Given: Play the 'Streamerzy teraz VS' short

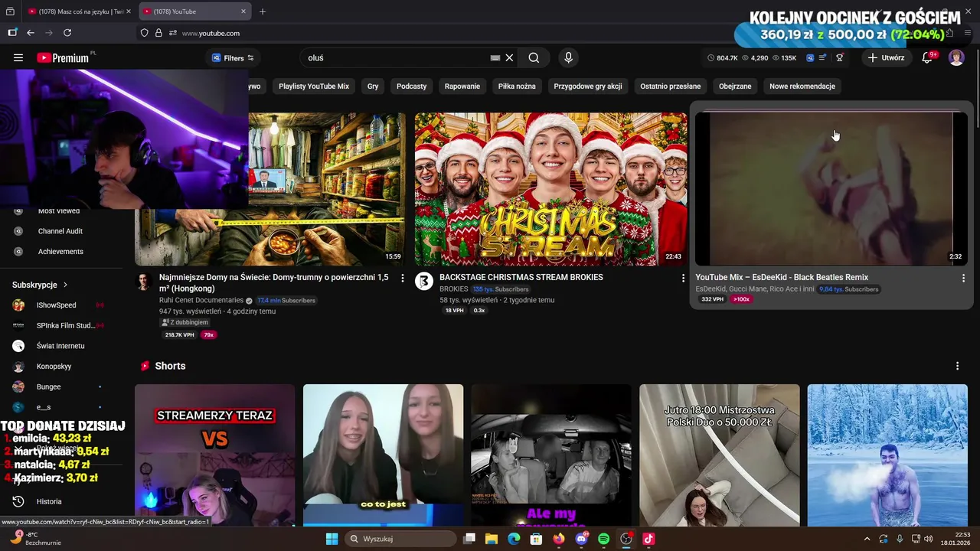Looking at the screenshot, I should point(214,455).
